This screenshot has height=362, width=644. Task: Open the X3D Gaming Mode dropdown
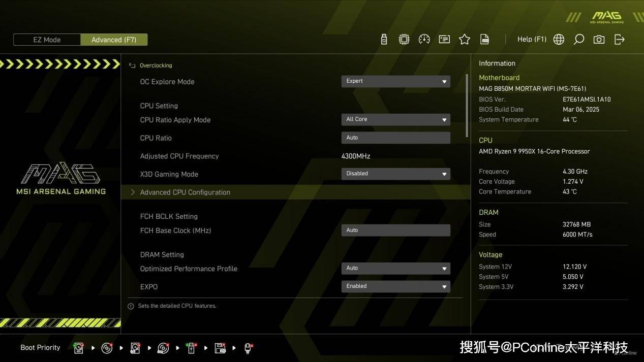(x=395, y=174)
